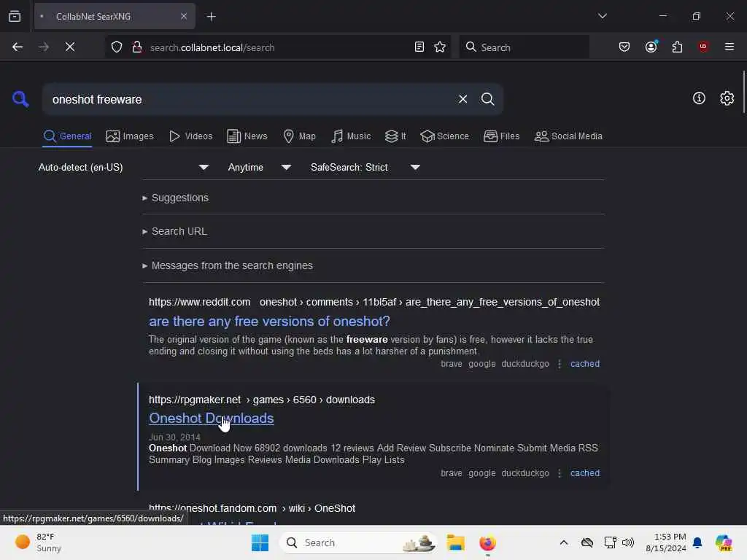Toggle reader view icon
This screenshot has width=747, height=560.
click(x=419, y=47)
